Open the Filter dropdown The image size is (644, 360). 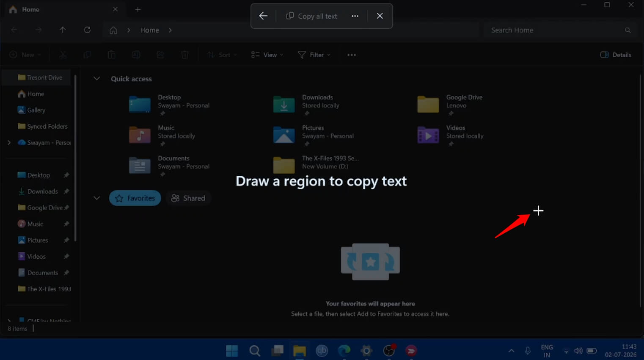point(314,55)
